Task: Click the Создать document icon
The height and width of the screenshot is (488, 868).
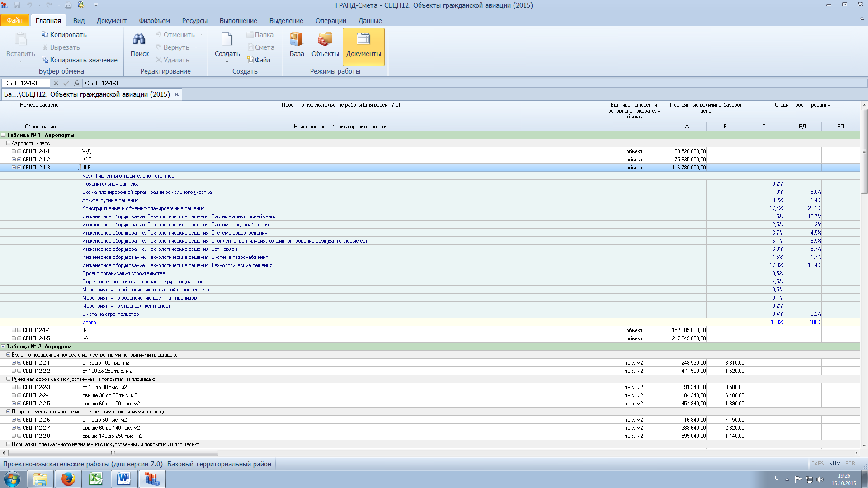Action: click(227, 41)
